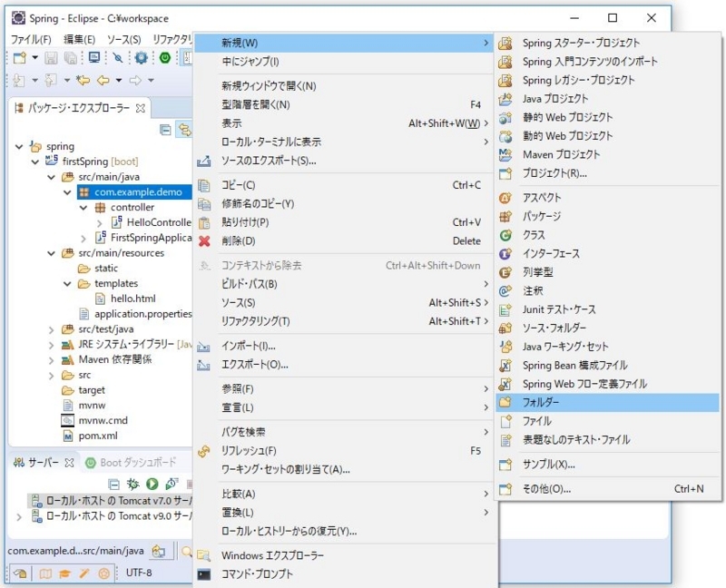This screenshot has width=726, height=588.
Task: Click the Windows エクスプローラー icon
Action: 203,555
